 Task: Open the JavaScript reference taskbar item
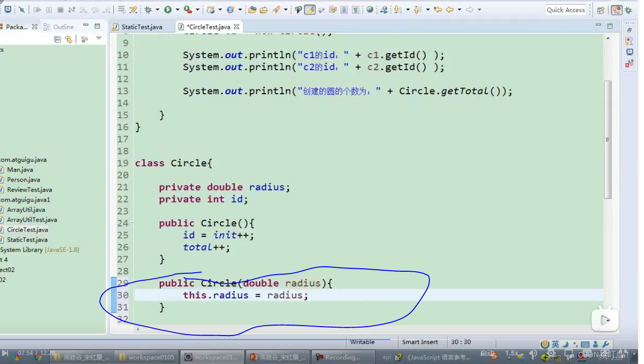[x=432, y=357]
